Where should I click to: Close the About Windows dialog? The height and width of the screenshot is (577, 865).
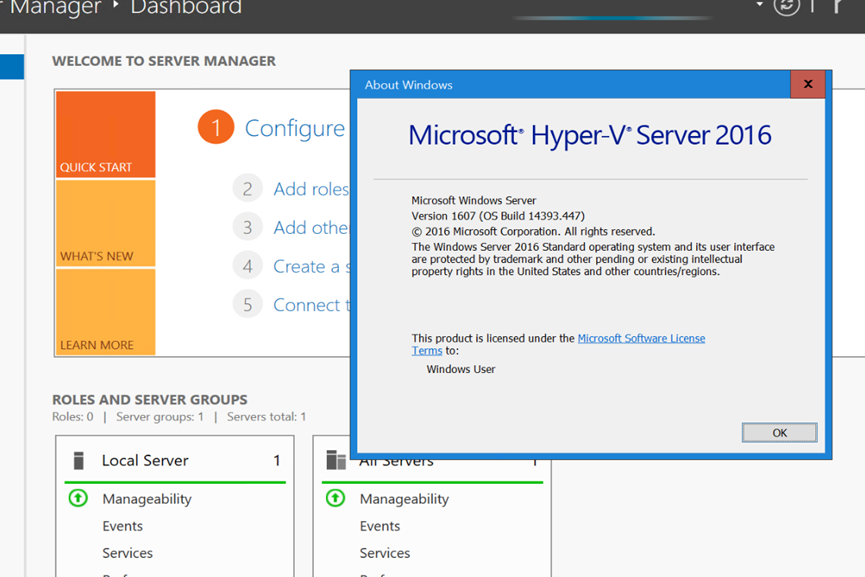coord(808,85)
